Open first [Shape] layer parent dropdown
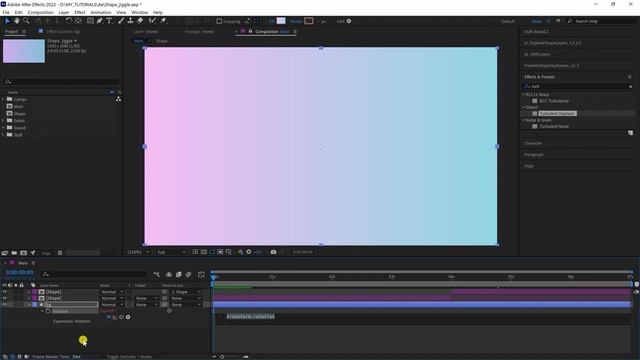640x360 pixels. [x=186, y=292]
